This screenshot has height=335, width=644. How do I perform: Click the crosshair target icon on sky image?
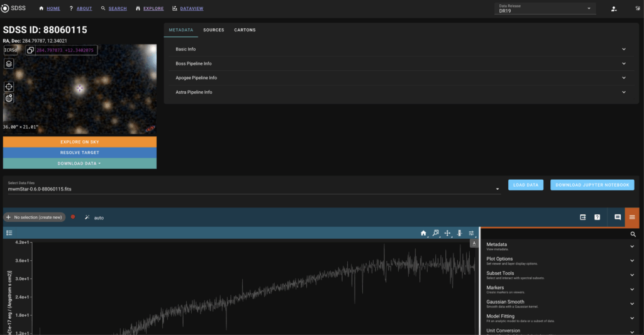point(9,87)
